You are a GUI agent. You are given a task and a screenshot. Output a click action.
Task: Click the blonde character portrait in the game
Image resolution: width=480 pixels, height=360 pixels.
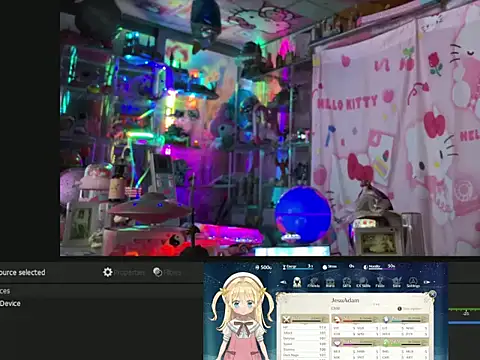[x=243, y=317]
